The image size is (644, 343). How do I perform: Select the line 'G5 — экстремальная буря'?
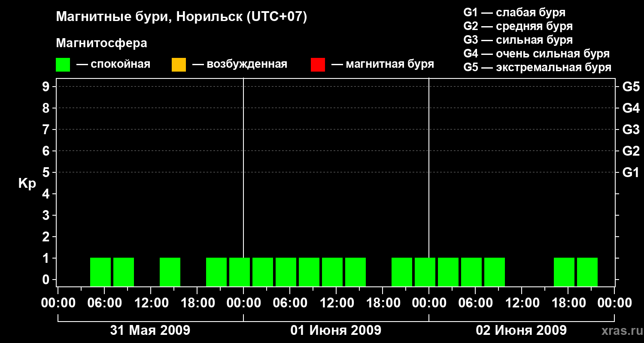point(538,67)
